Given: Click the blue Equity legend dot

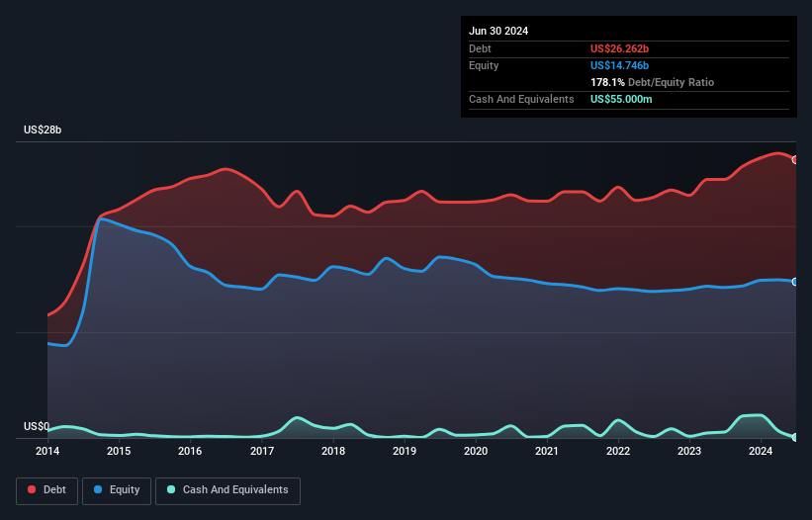Looking at the screenshot, I should [98, 489].
